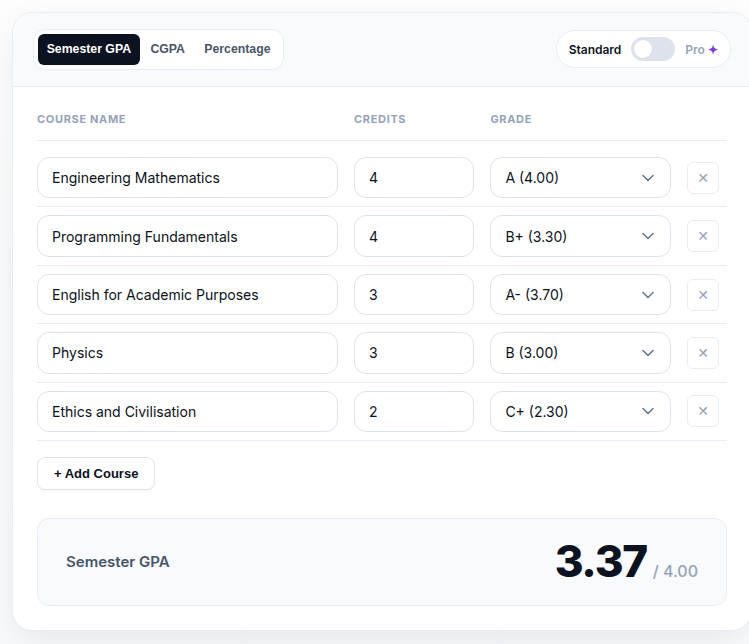
Task: Edit the Physics credits field
Action: coord(414,353)
